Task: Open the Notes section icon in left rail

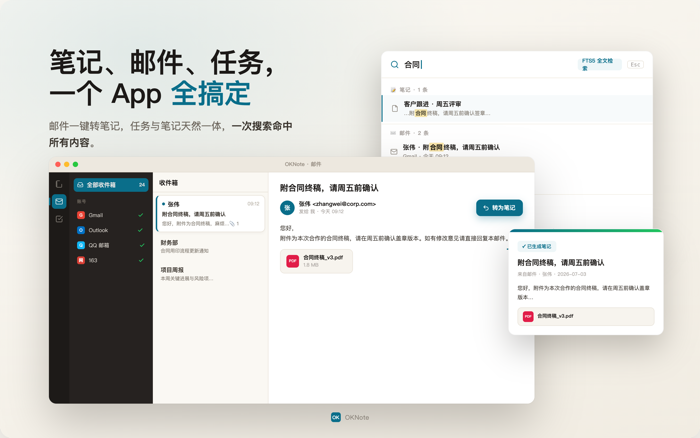Action: pos(59,184)
